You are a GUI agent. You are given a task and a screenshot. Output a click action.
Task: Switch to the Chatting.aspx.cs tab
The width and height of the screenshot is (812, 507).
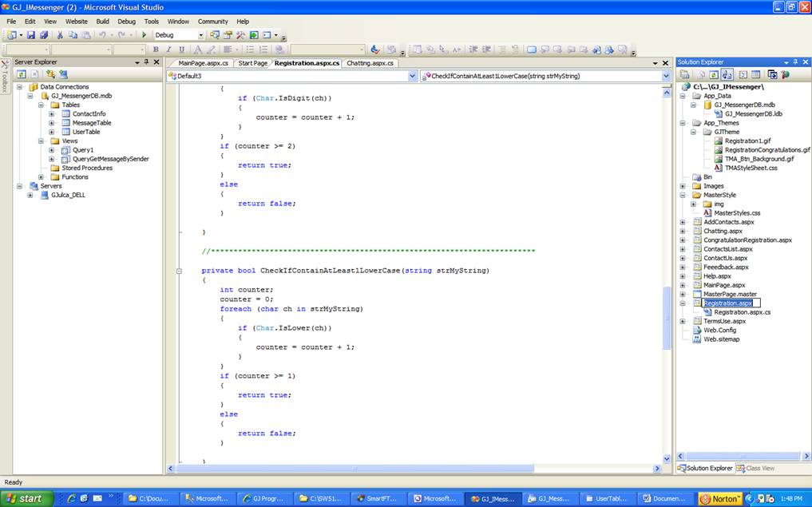coord(370,63)
